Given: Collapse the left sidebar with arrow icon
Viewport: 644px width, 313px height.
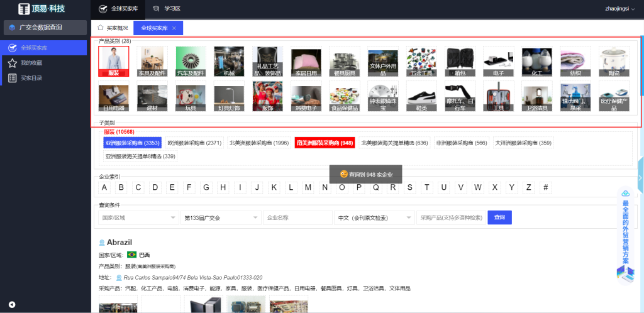Looking at the screenshot, I should (12, 305).
